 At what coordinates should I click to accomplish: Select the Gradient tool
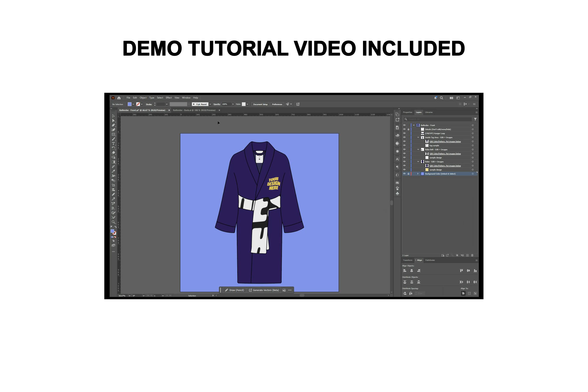[113, 162]
